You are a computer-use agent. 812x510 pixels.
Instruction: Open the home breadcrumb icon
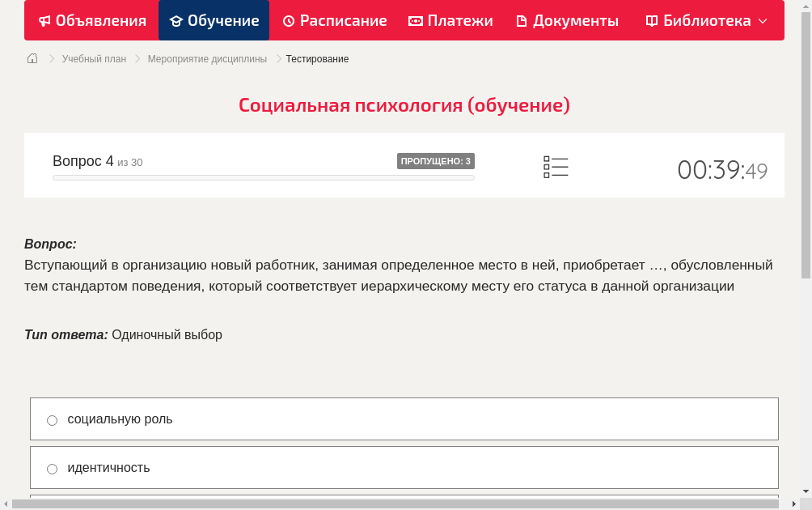click(x=32, y=57)
